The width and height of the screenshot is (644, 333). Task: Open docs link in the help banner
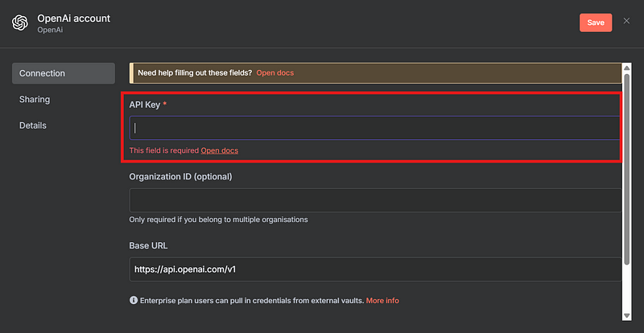275,72
